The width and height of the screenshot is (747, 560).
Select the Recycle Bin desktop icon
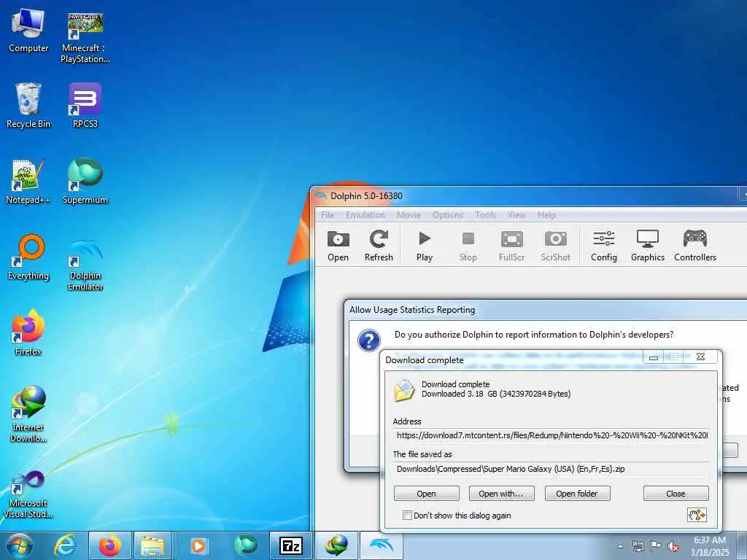[x=28, y=106]
